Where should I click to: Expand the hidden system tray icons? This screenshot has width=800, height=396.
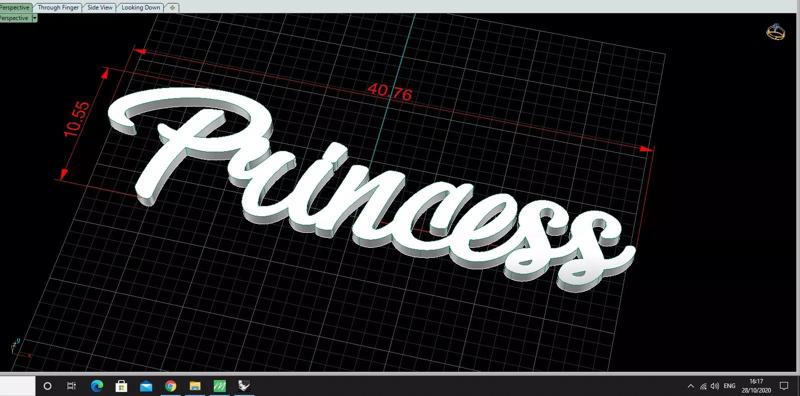(691, 386)
